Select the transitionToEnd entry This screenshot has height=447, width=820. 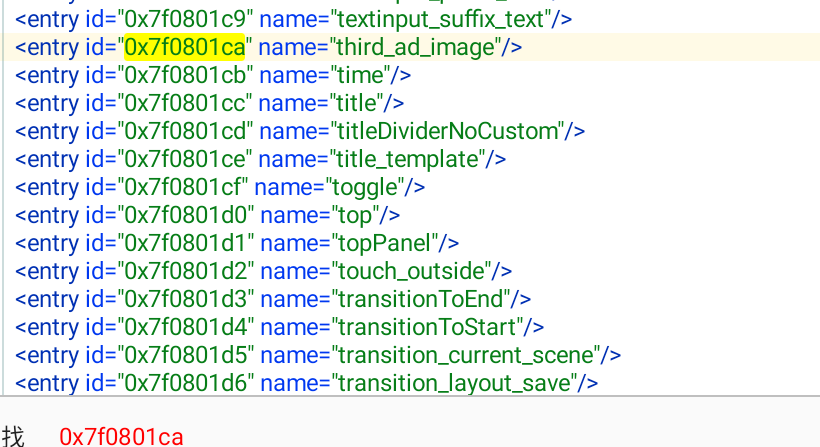tap(273, 299)
